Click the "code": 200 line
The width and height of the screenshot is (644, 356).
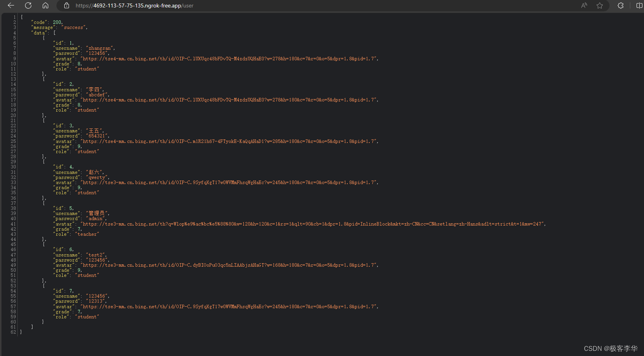click(x=47, y=22)
